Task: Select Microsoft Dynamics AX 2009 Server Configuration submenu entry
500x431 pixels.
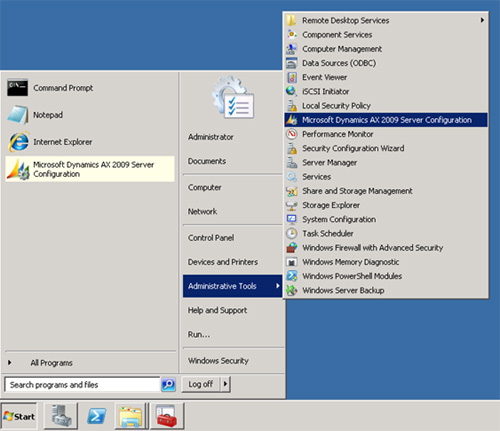Action: 386,120
